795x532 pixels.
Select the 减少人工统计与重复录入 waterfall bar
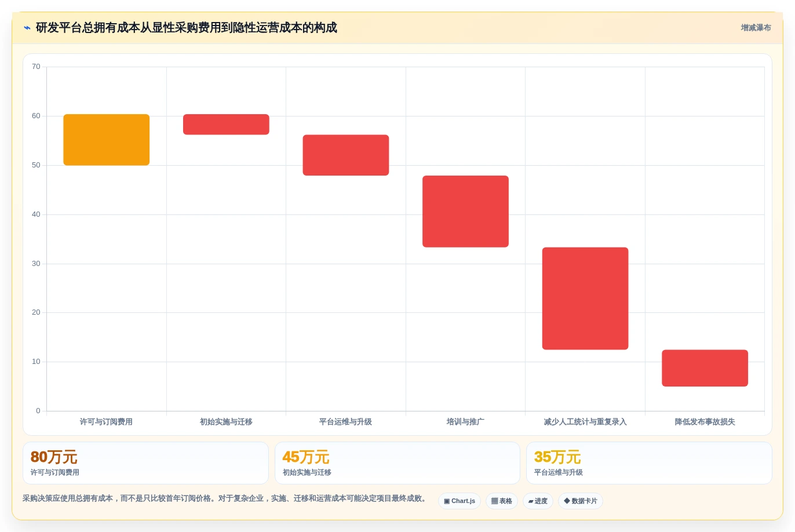point(585,298)
